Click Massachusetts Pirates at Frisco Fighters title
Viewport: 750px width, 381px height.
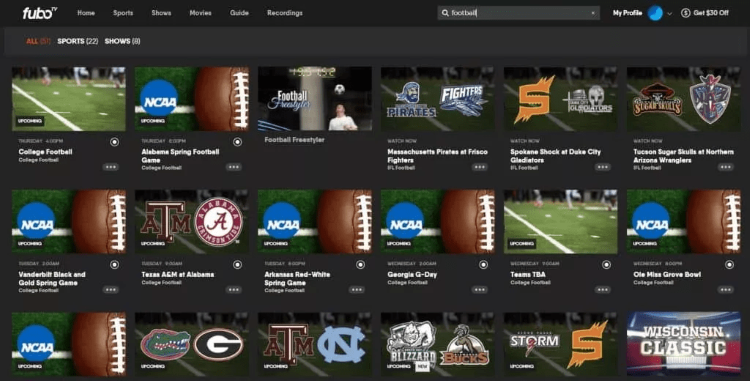437,156
